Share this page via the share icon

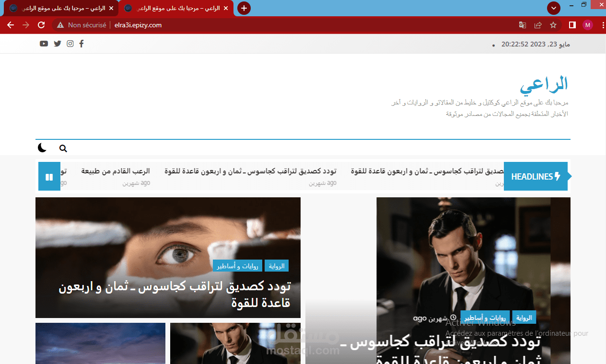pyautogui.click(x=538, y=25)
